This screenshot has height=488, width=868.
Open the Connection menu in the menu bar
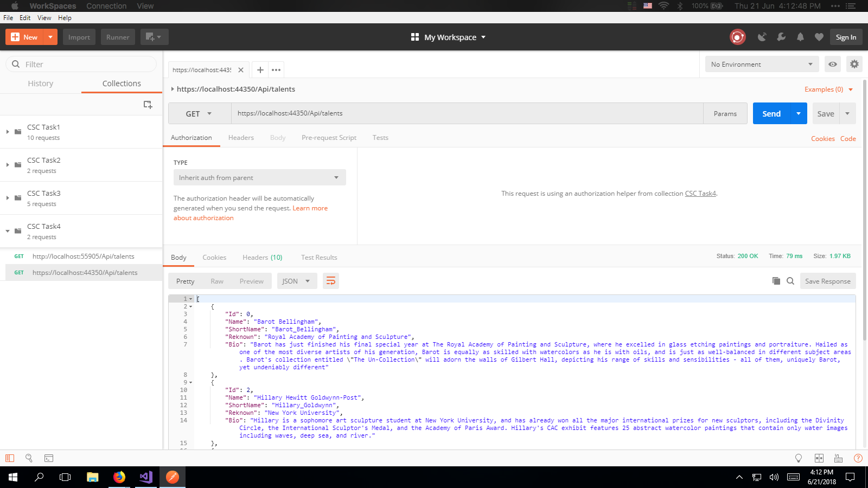pyautogui.click(x=106, y=6)
